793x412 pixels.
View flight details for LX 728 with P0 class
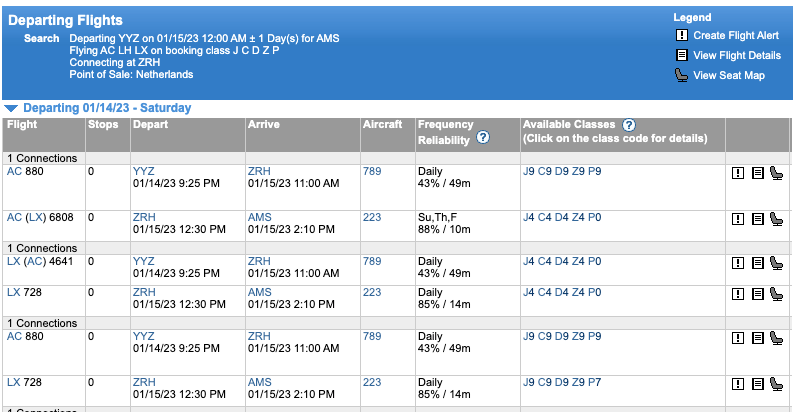point(757,294)
